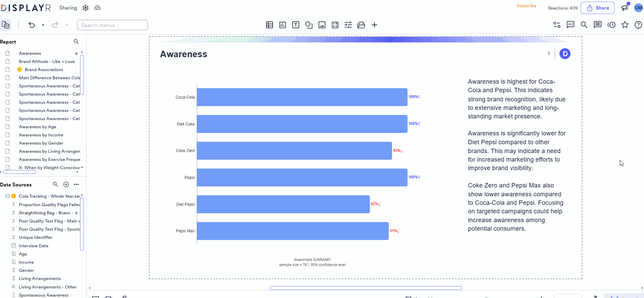This screenshot has width=644, height=298.
Task: Insert a text box icon
Action: [x=296, y=25]
